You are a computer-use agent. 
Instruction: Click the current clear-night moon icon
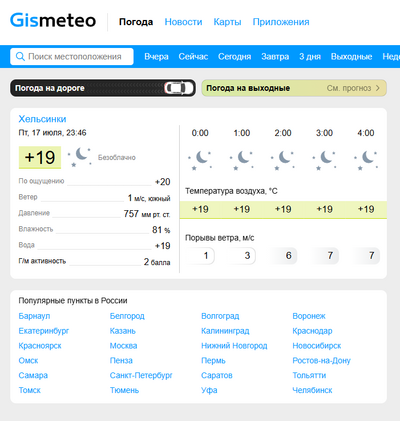(x=80, y=157)
